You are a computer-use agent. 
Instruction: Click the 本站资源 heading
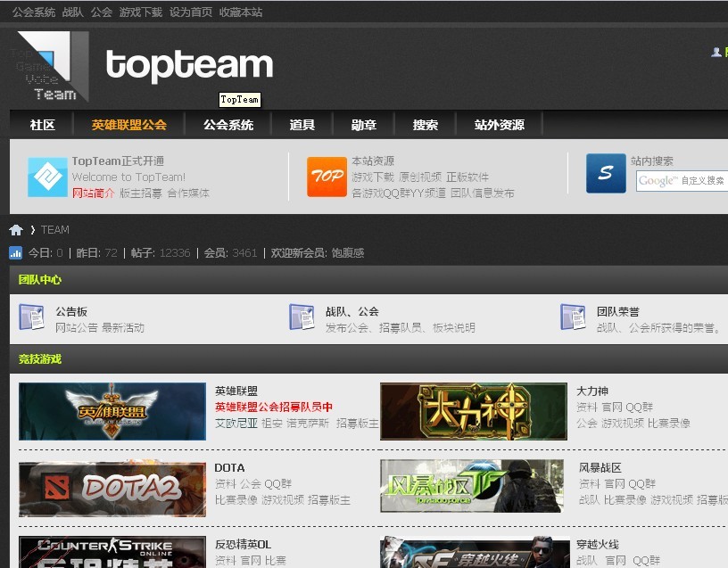click(x=373, y=161)
